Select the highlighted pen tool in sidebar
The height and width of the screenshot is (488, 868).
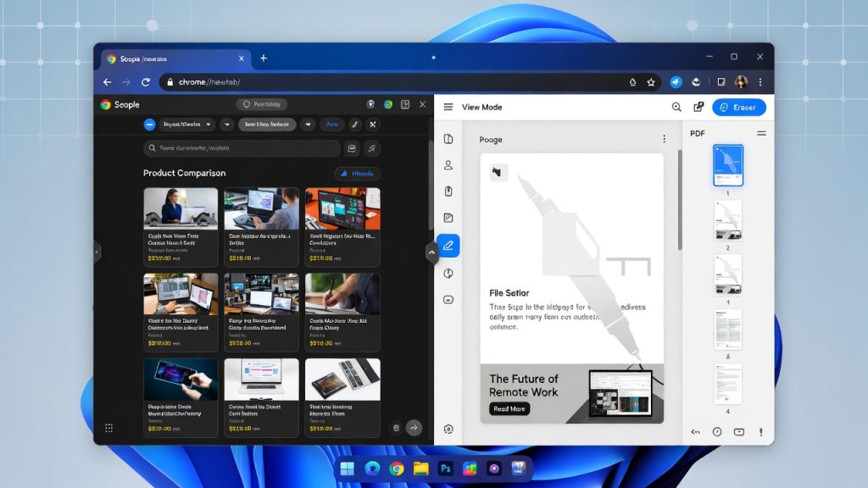pos(448,246)
